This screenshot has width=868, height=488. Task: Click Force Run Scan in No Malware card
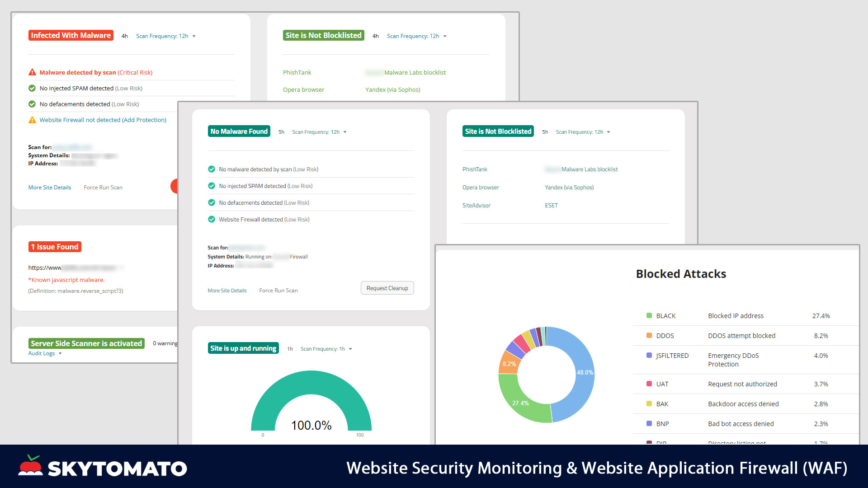coord(278,291)
